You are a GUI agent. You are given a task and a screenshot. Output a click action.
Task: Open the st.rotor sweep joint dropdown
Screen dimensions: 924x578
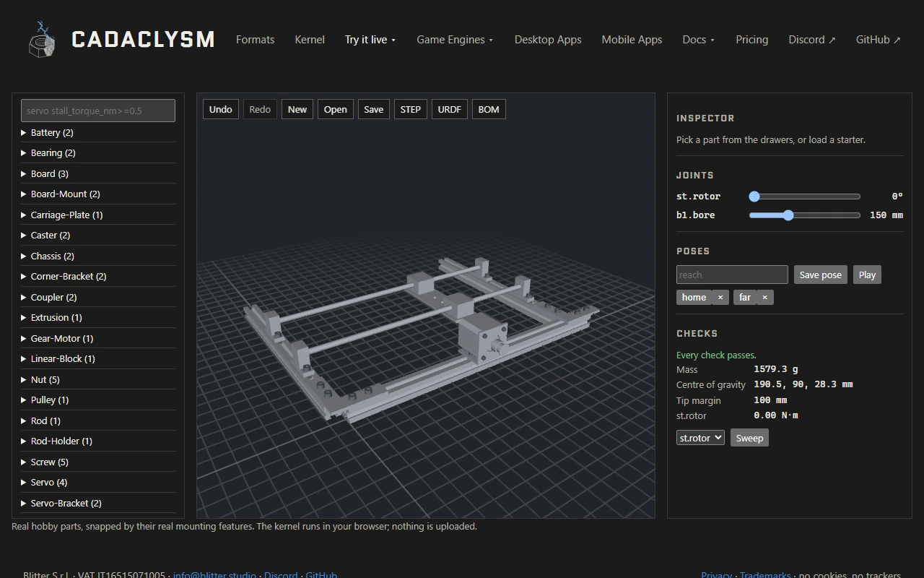click(700, 438)
